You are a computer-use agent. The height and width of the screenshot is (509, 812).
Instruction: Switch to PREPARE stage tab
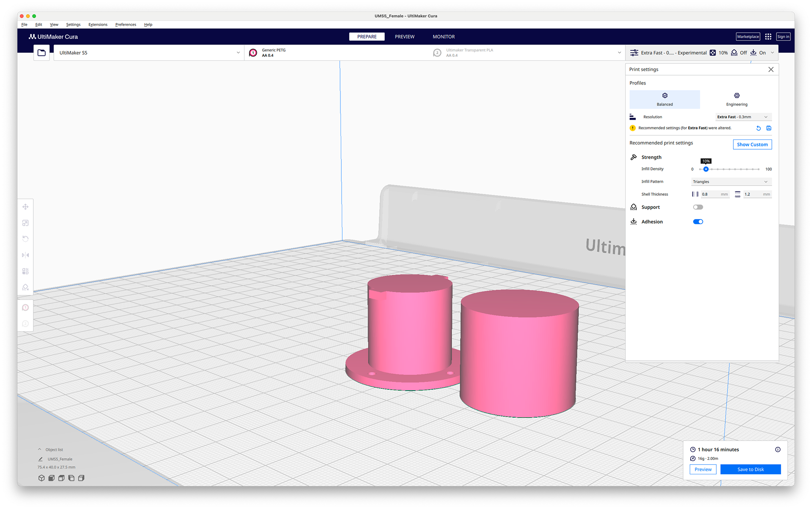367,37
